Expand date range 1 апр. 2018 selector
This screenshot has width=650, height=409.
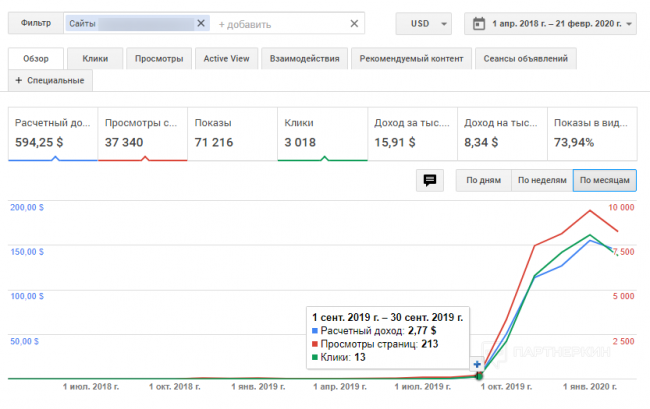tap(562, 23)
